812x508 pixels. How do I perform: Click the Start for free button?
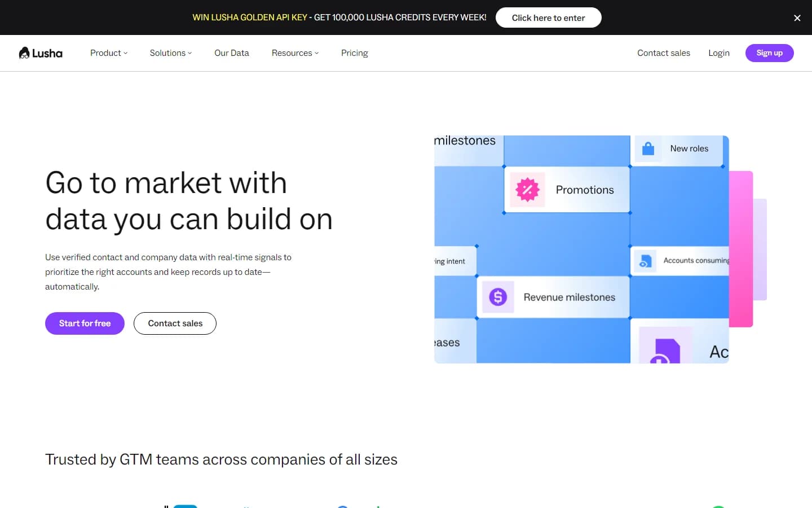(85, 323)
